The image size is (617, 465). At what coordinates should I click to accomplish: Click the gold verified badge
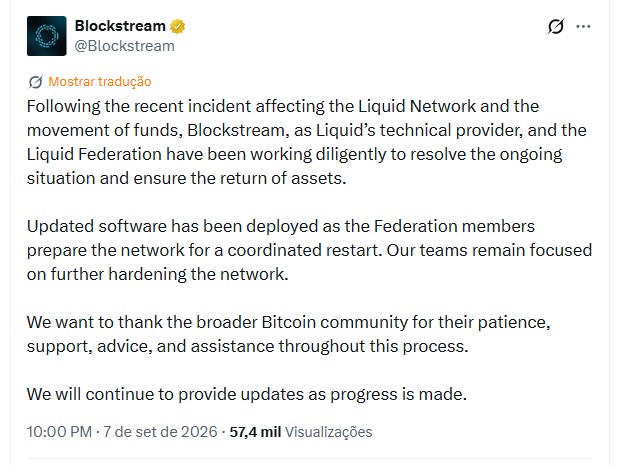(177, 26)
